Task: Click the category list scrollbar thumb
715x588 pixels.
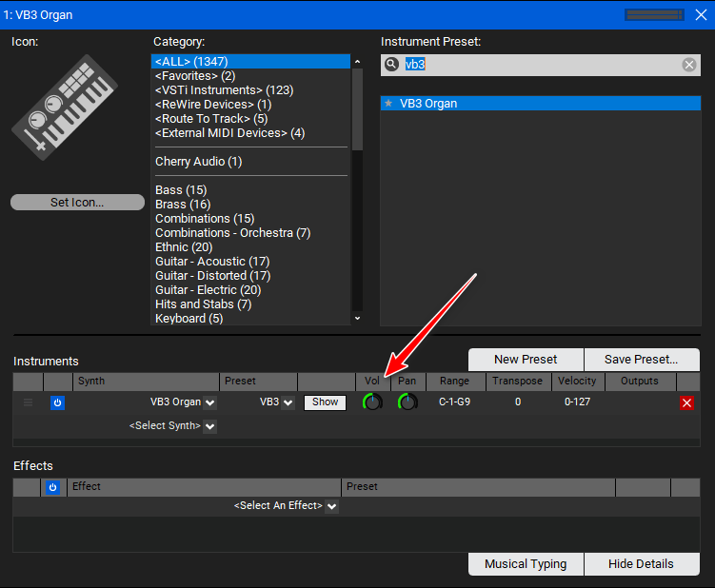Action: [x=358, y=109]
